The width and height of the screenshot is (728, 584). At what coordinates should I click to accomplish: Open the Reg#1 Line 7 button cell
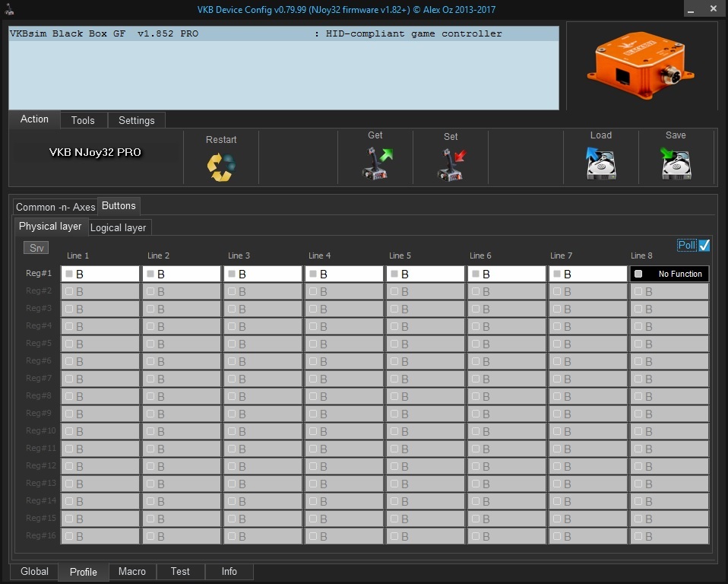click(593, 274)
